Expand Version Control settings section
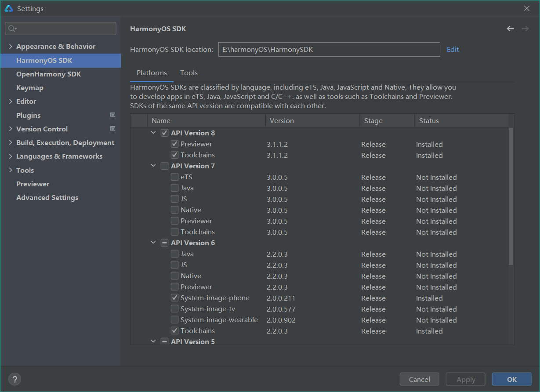 coord(11,129)
